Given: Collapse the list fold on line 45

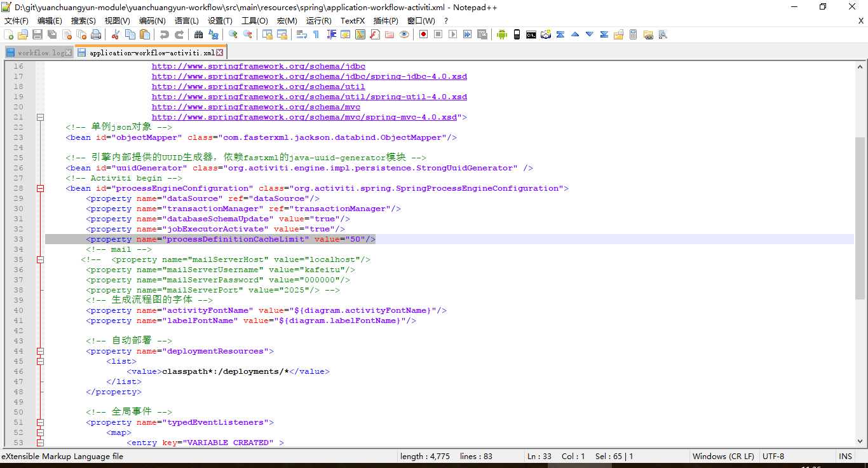Looking at the screenshot, I should 41,361.
